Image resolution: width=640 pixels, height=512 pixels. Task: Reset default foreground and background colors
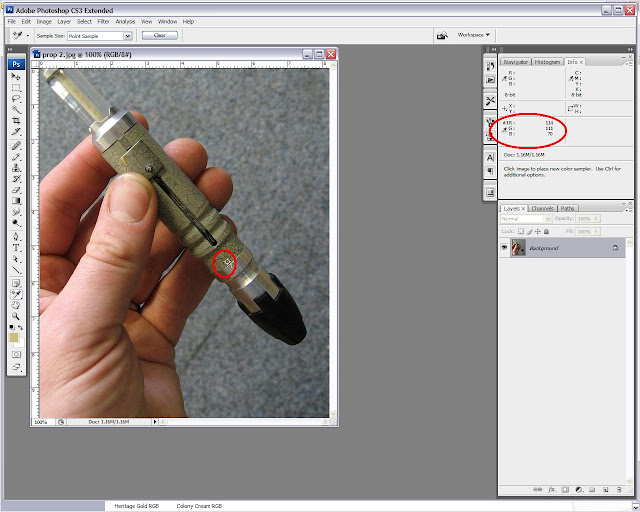12,327
